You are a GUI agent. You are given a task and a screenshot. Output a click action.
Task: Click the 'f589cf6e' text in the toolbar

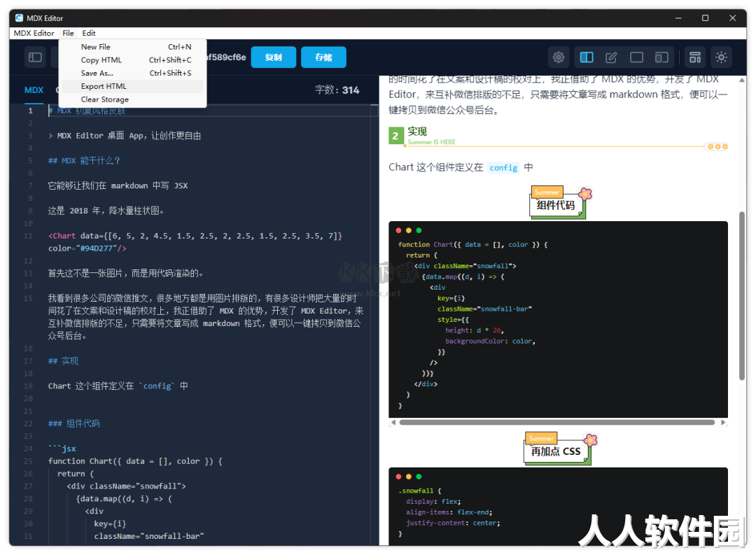[225, 57]
